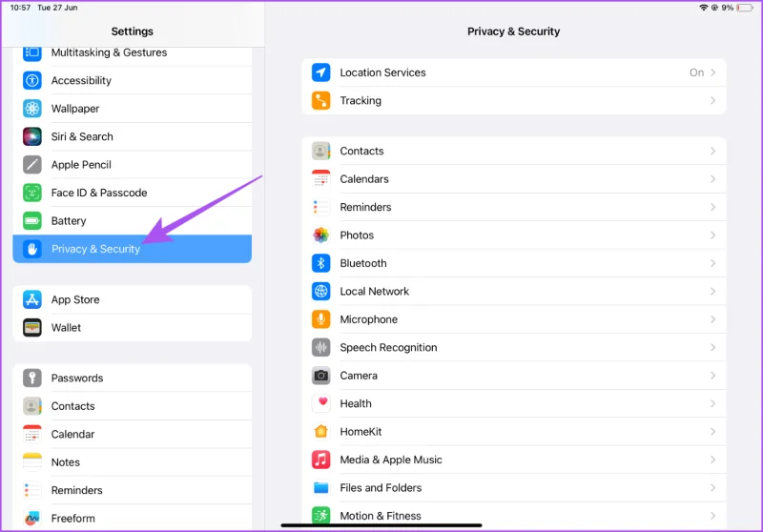
Task: Tap the Files and Folders folder icon
Action: [x=320, y=488]
